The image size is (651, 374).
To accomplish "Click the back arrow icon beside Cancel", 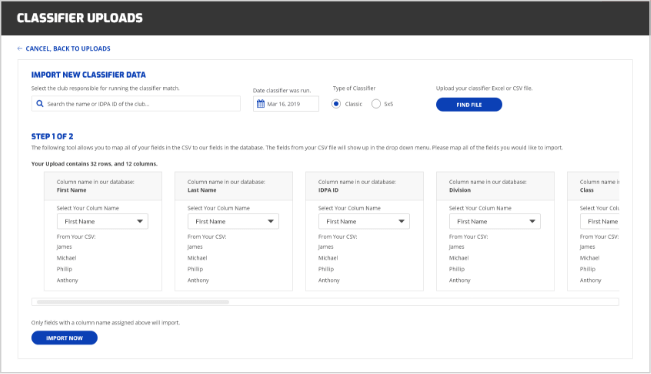I will [x=20, y=49].
